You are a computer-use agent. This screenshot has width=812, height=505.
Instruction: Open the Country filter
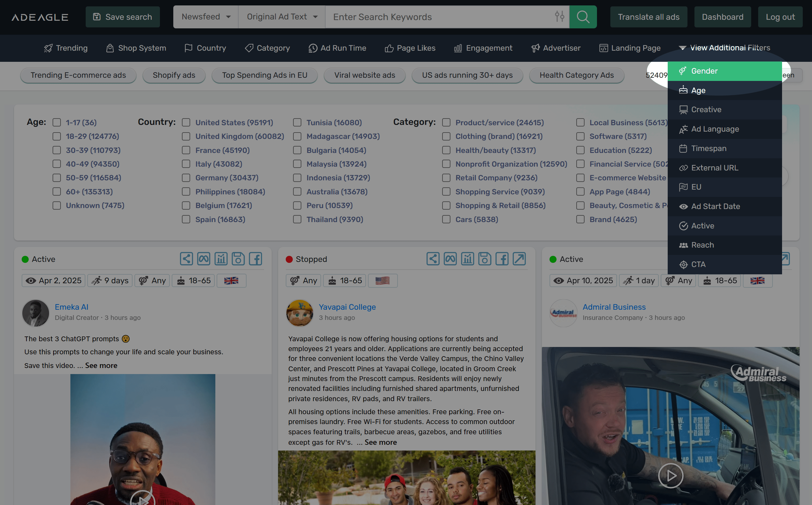click(205, 48)
